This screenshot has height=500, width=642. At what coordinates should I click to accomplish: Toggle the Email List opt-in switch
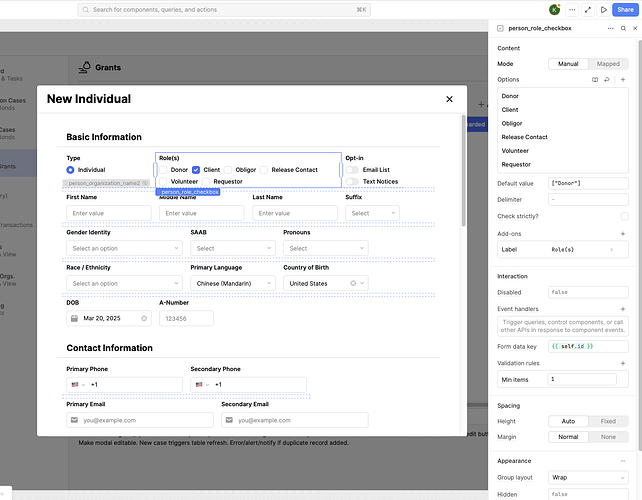click(x=352, y=170)
